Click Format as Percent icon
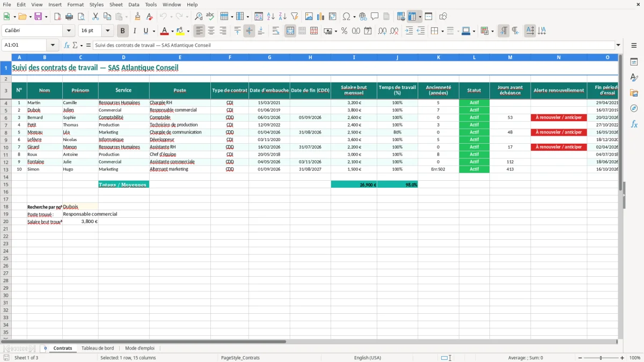Viewport: 644px width, 362px height. tap(344, 31)
